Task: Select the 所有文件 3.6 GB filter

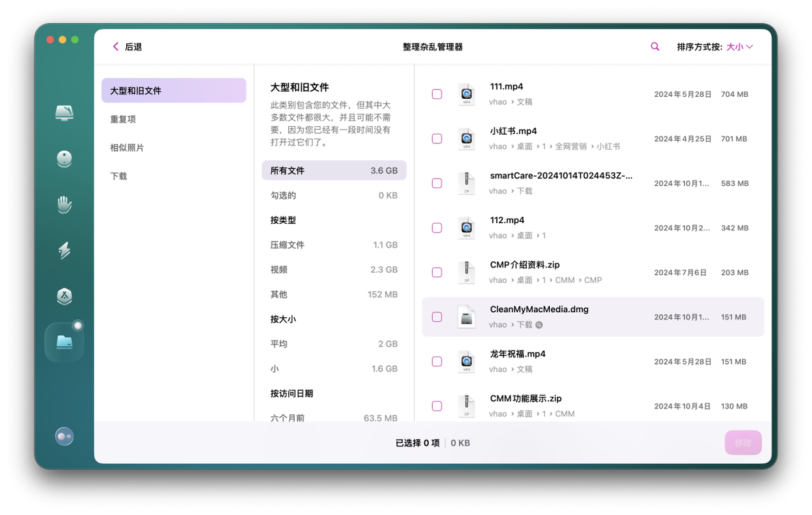Action: click(334, 170)
